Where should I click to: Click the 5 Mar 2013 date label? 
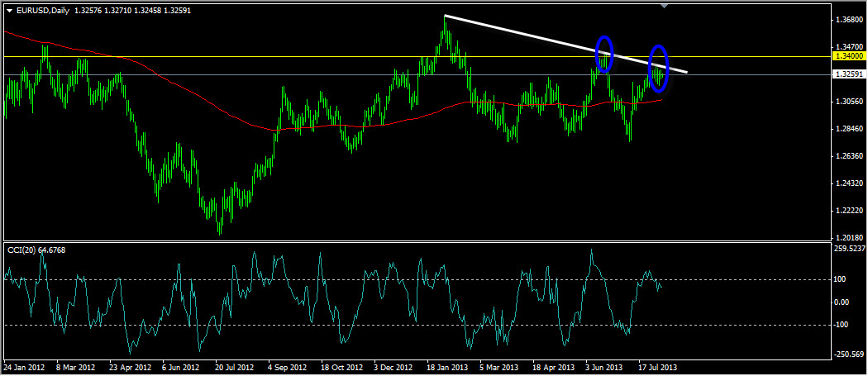click(x=498, y=367)
